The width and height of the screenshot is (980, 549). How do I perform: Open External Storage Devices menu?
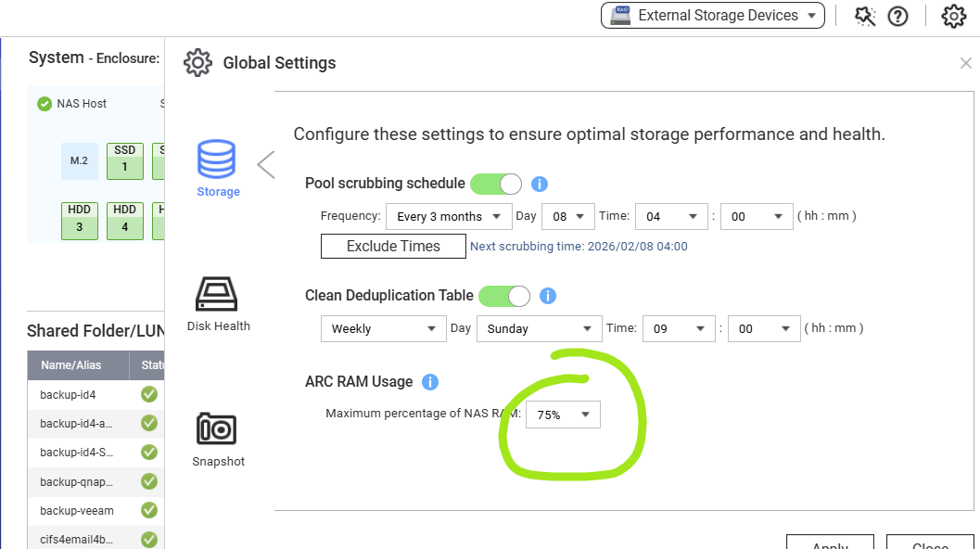tap(713, 16)
